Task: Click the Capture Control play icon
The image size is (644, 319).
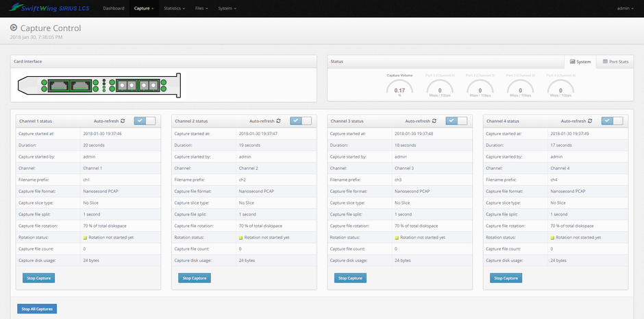Action: pyautogui.click(x=14, y=28)
